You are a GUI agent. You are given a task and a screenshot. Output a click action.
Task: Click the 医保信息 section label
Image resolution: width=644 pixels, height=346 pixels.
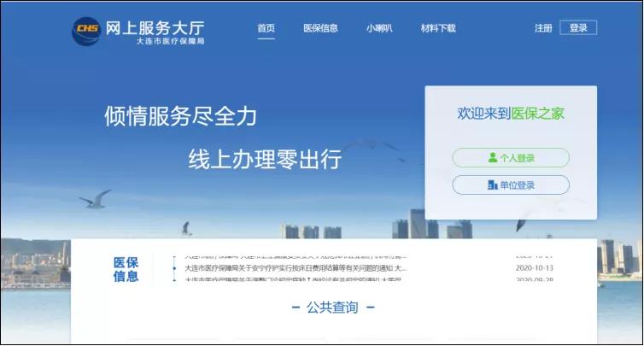(126, 270)
